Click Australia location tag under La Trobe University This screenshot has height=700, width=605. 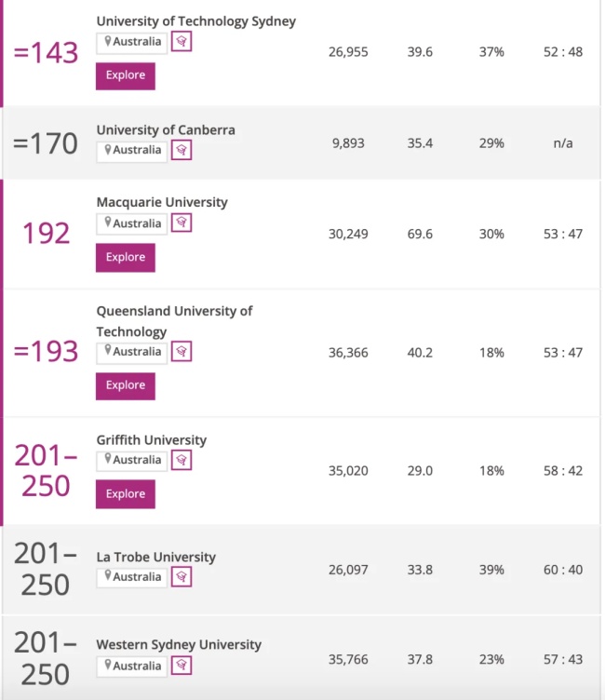(x=132, y=577)
